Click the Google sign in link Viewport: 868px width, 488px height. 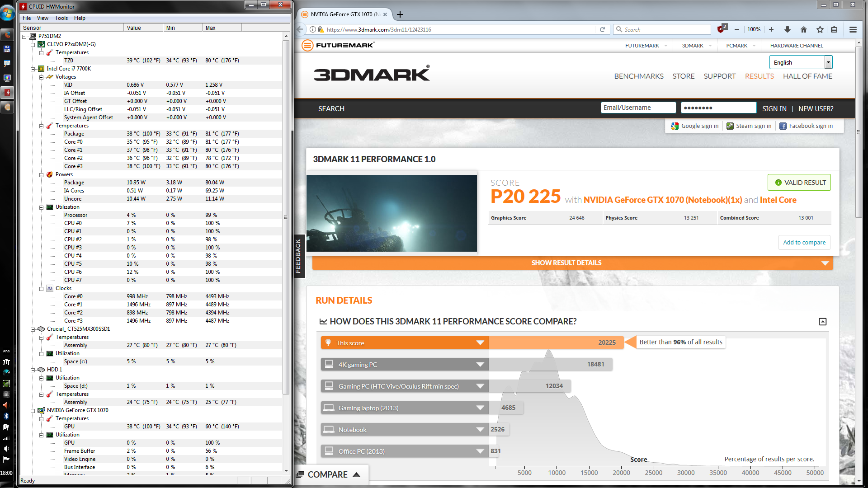[x=699, y=126]
